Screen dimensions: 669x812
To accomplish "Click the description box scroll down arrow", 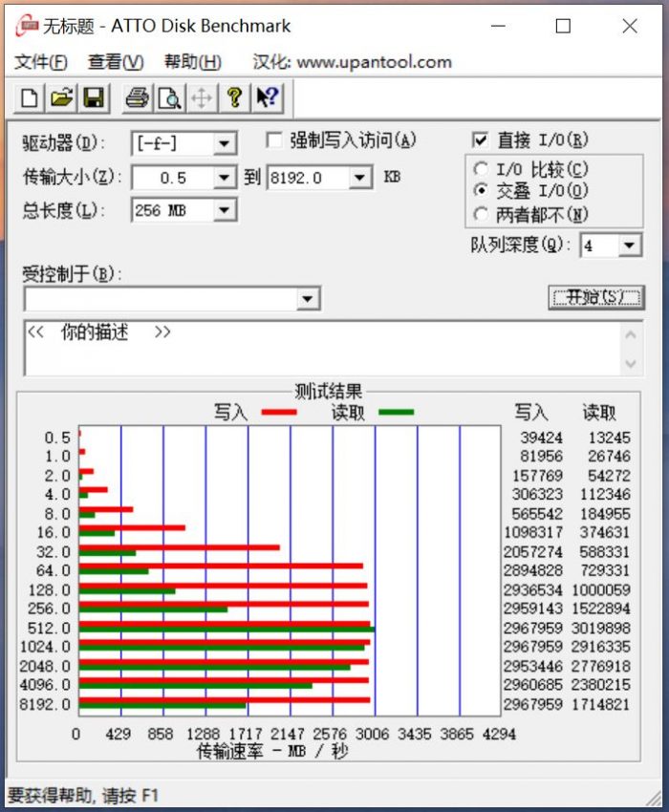I will [x=631, y=364].
